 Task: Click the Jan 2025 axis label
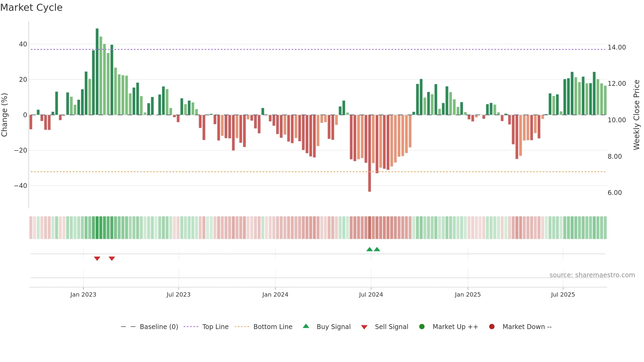coord(468,294)
